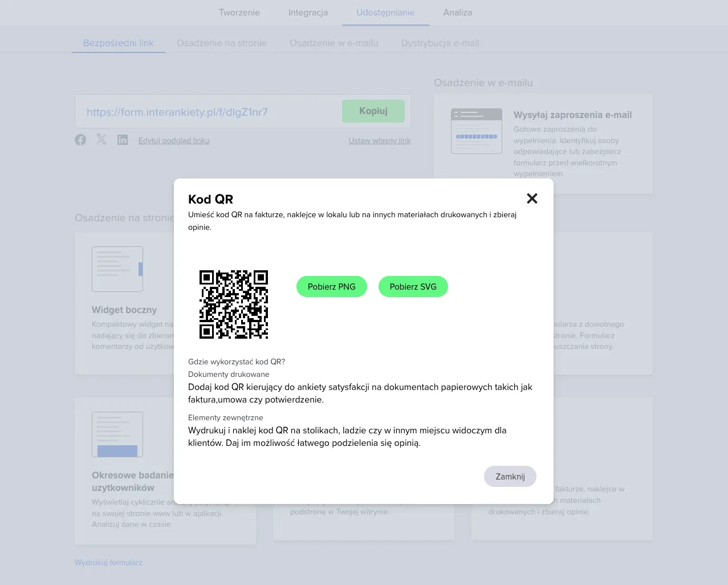
Task: Select the Osadzenie na stronie subtab
Action: pos(222,43)
